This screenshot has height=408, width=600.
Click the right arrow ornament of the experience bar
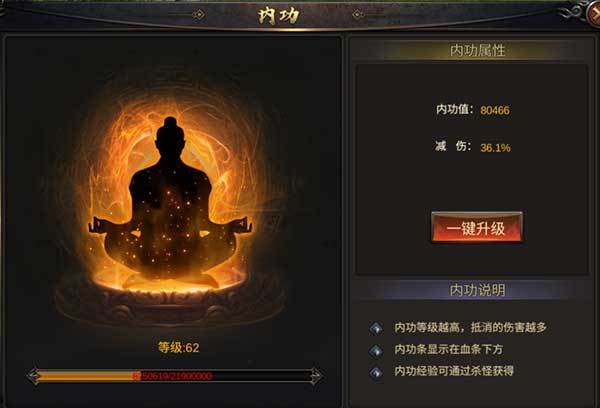click(316, 376)
